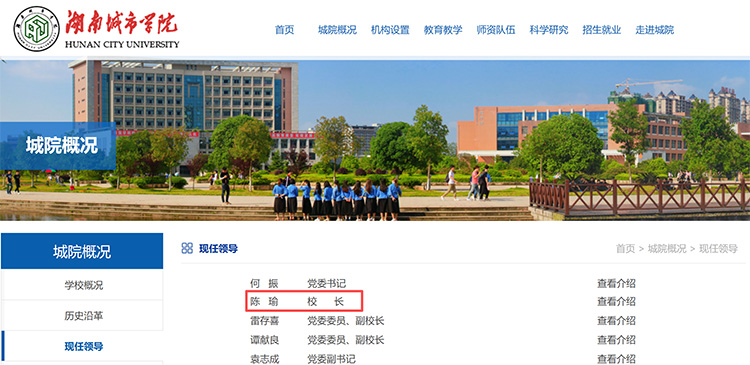Go to 机构设置 in the top menu
This screenshot has width=750, height=365.
point(390,30)
